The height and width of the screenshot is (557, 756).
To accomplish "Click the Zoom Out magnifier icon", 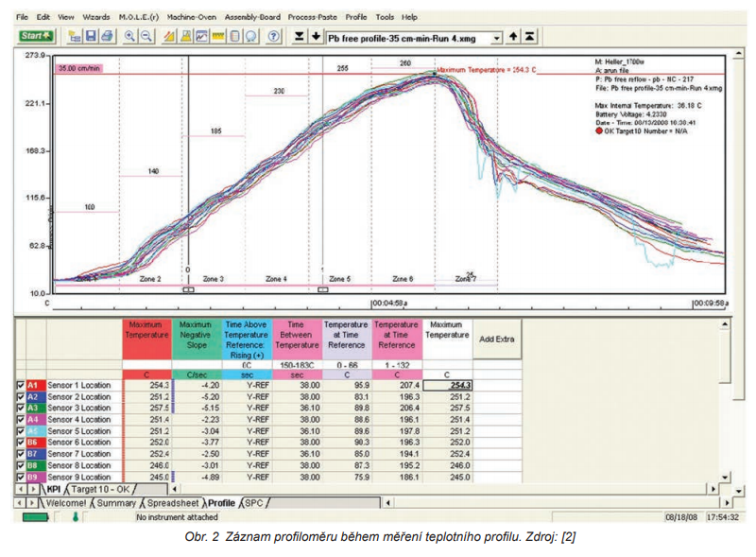I will click(147, 36).
